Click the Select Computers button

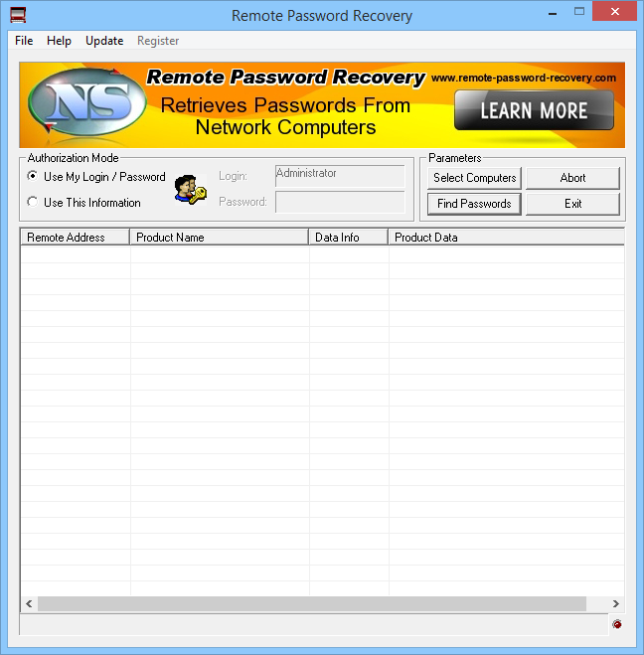point(474,178)
